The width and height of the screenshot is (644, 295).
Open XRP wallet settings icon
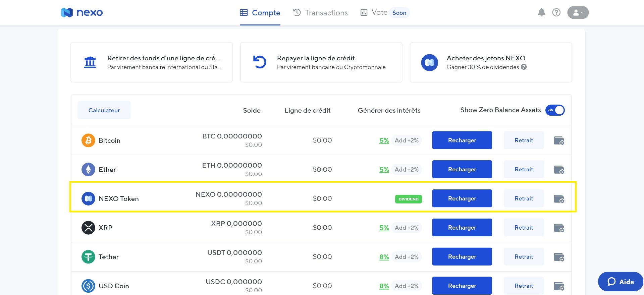(x=559, y=228)
